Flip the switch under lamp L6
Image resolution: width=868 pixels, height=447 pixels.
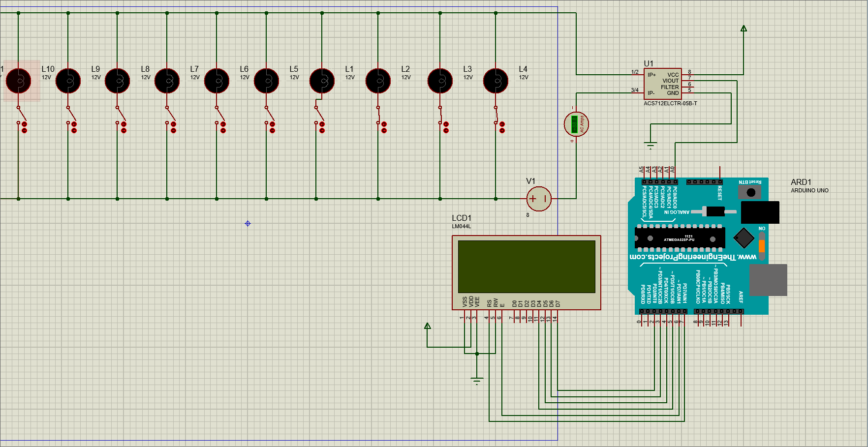pos(220,119)
